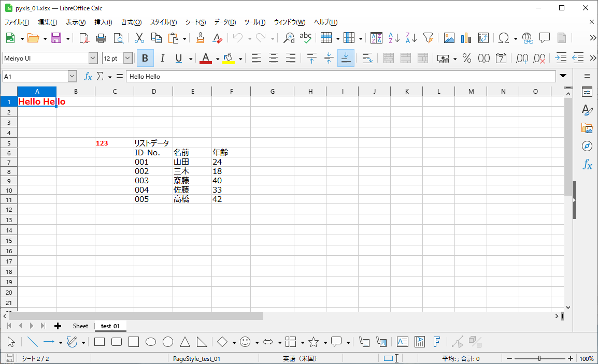Screen dimensions: 598x364
Task: Toggle Bold formatting button
Action: pyautogui.click(x=145, y=59)
